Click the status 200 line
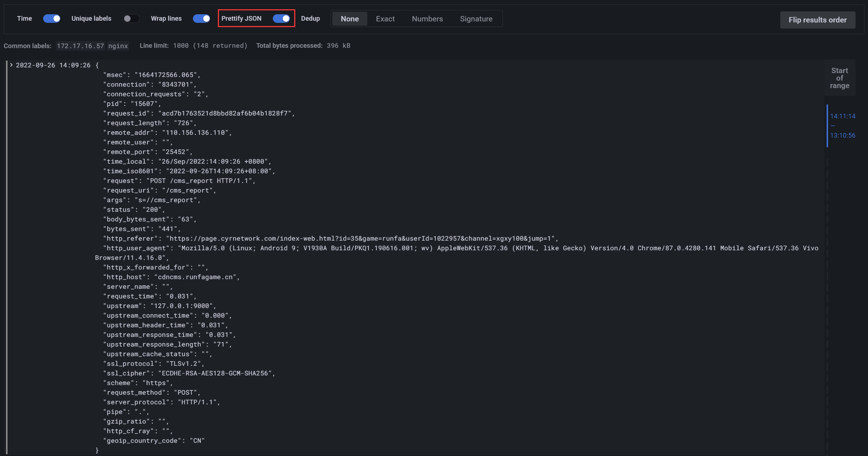 pyautogui.click(x=134, y=210)
